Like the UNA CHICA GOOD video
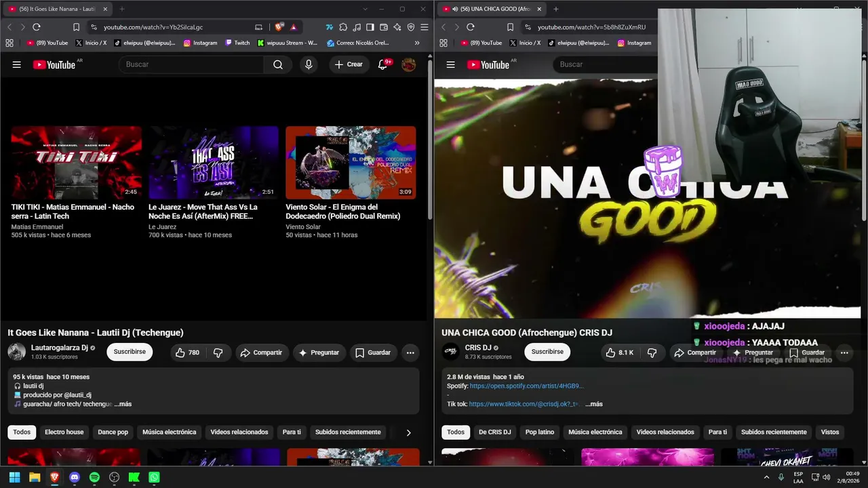Image resolution: width=868 pixels, height=488 pixels. [621, 352]
